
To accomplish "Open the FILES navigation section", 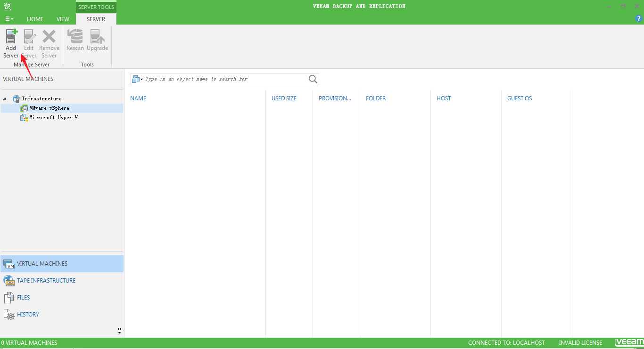I will 62,298.
